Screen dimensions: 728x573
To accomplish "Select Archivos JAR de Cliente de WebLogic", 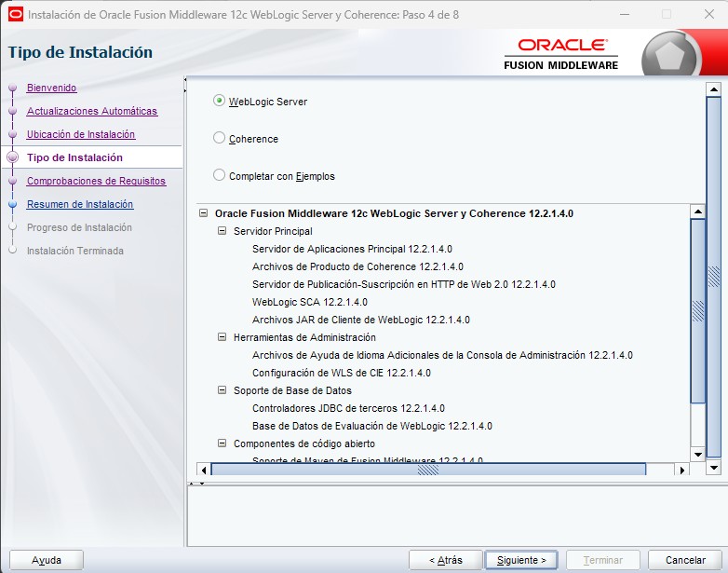I will click(361, 320).
